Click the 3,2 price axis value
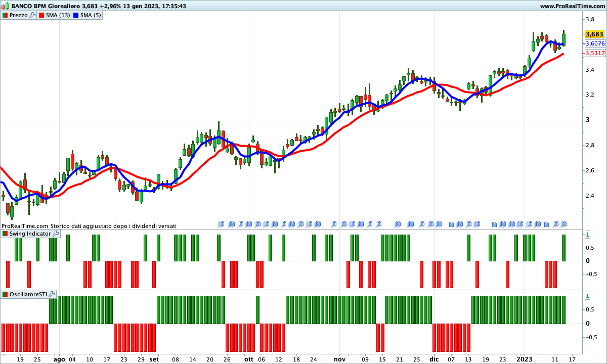 pos(590,95)
